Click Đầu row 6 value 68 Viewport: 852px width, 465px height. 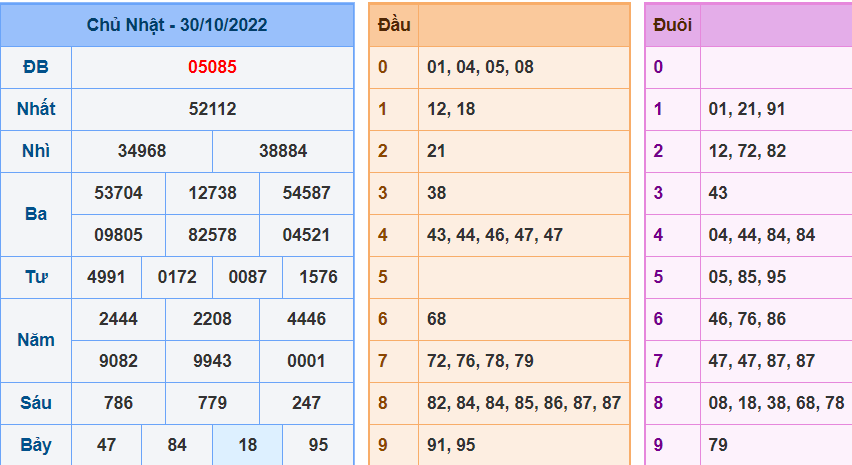[436, 319]
